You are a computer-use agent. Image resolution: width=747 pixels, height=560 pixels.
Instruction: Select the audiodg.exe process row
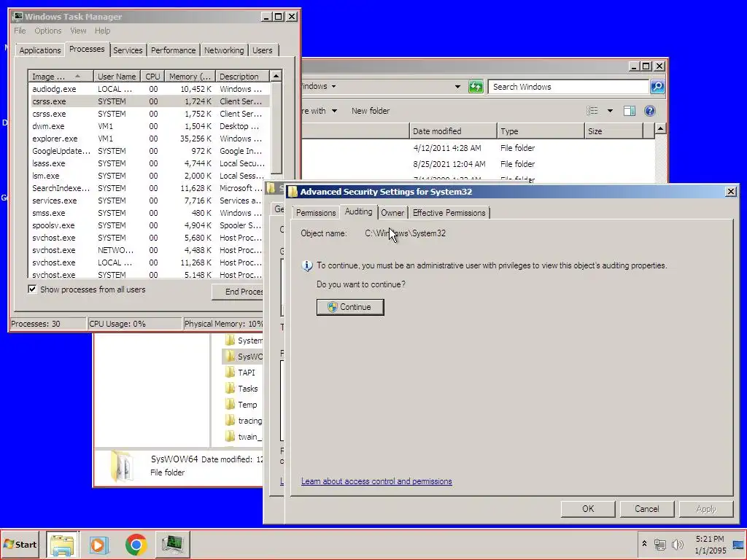tap(149, 89)
